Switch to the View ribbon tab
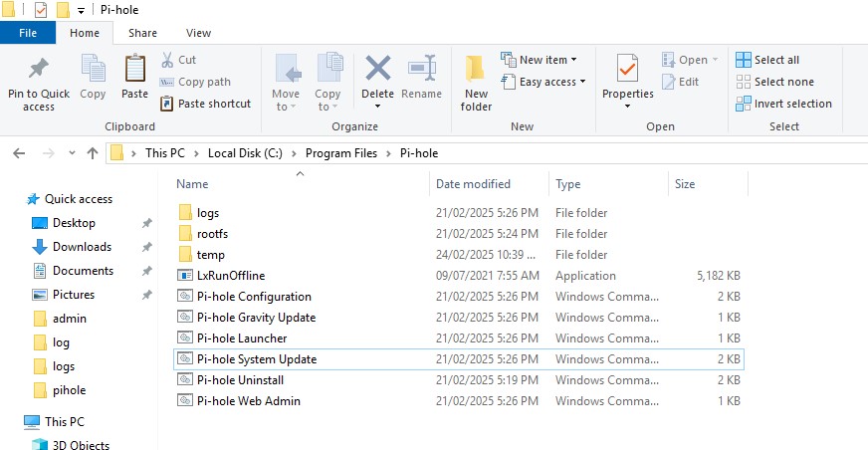The height and width of the screenshot is (450, 868). (x=198, y=33)
